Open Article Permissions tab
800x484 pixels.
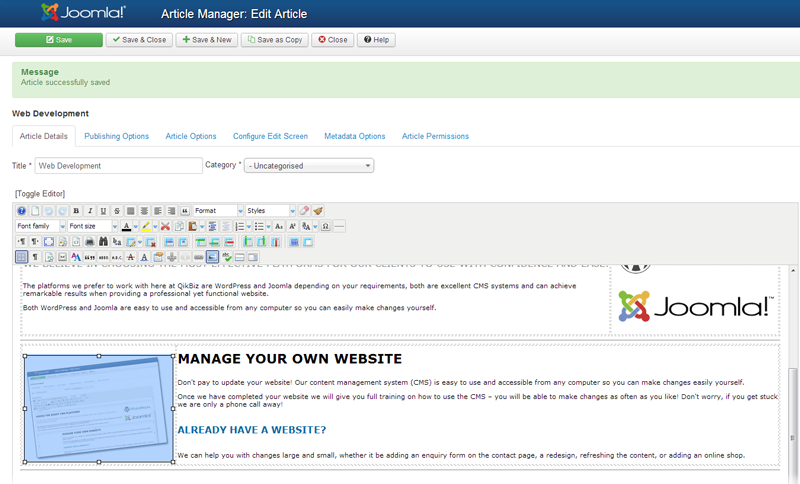pyautogui.click(x=435, y=136)
